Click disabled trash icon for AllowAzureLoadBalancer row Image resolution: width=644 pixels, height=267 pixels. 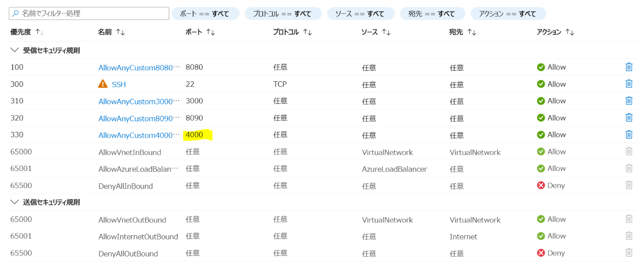coord(629,169)
